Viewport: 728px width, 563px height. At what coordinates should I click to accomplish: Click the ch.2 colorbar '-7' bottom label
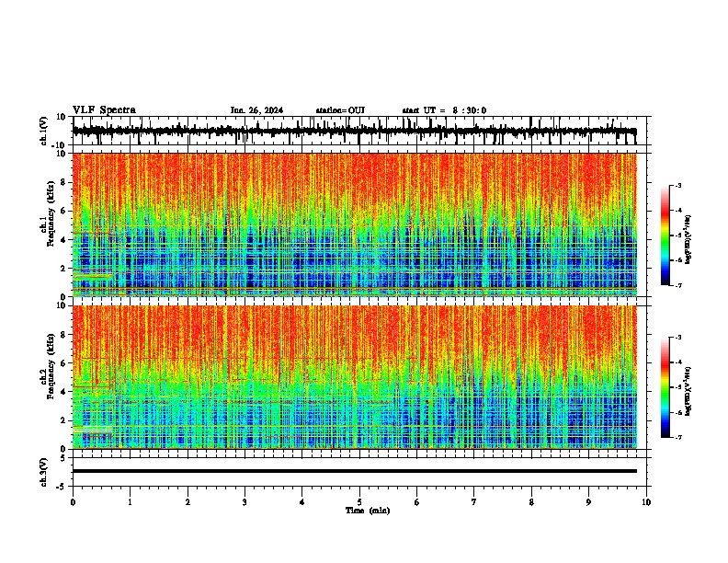[x=678, y=438]
